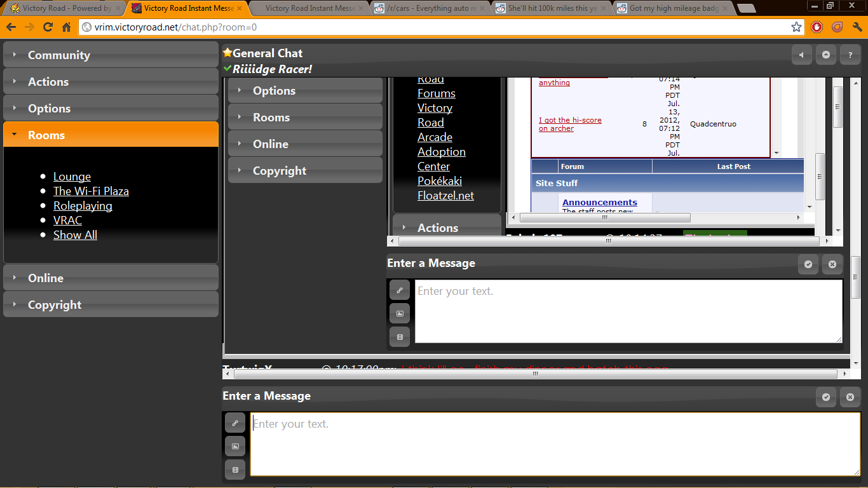Screen dimensions: 868x488
Task: Click the question mark help icon
Action: click(x=850, y=55)
